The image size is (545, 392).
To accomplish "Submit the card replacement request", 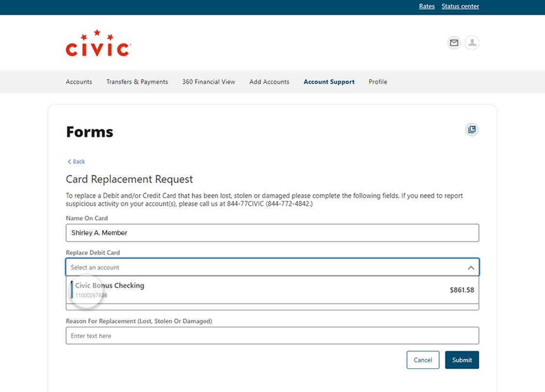I will pyautogui.click(x=462, y=360).
